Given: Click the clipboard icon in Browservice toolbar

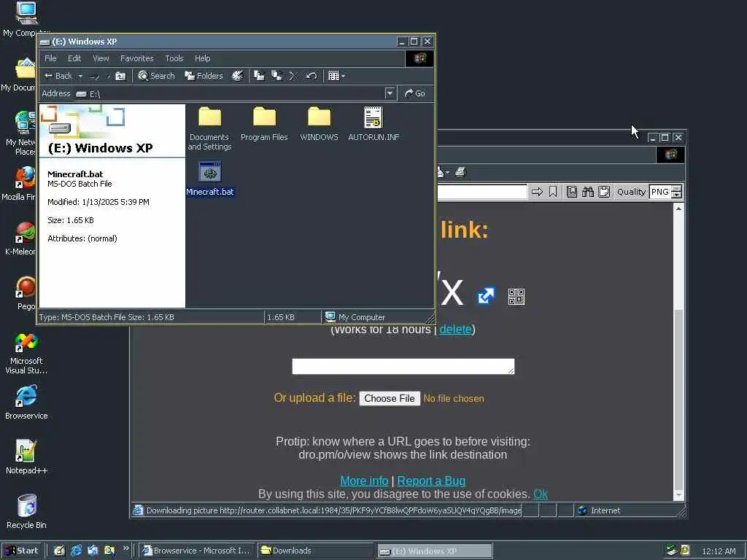Looking at the screenshot, I should click(x=604, y=192).
